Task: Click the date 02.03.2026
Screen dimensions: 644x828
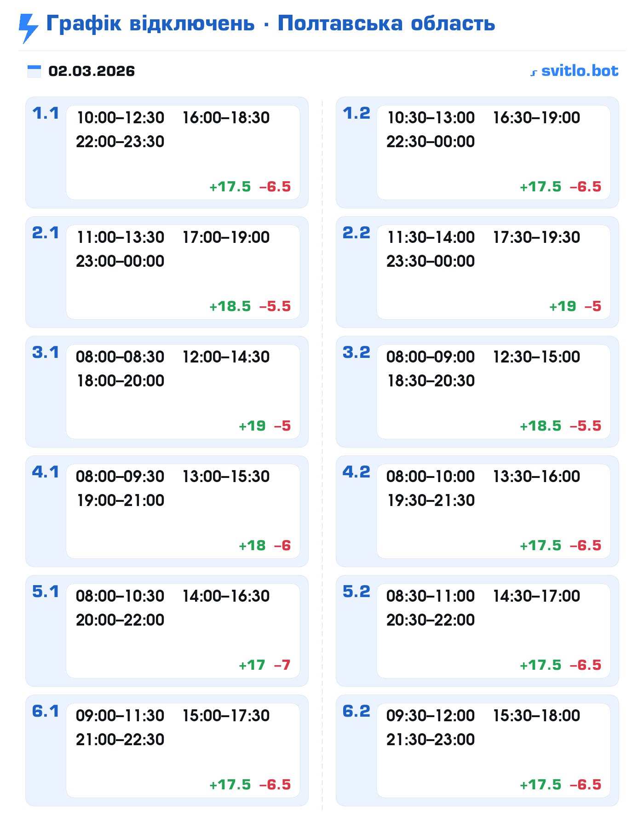Action: click(92, 71)
